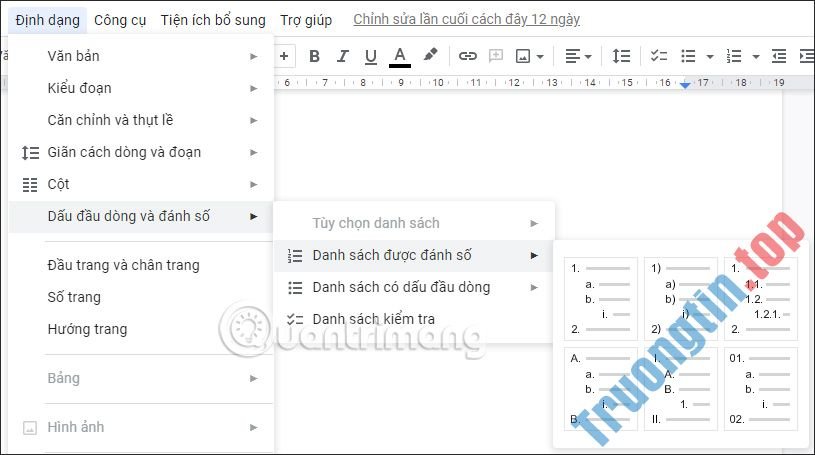Choose the 01. a. i. numbered list preset
The width and height of the screenshot is (815, 455).
tap(761, 389)
